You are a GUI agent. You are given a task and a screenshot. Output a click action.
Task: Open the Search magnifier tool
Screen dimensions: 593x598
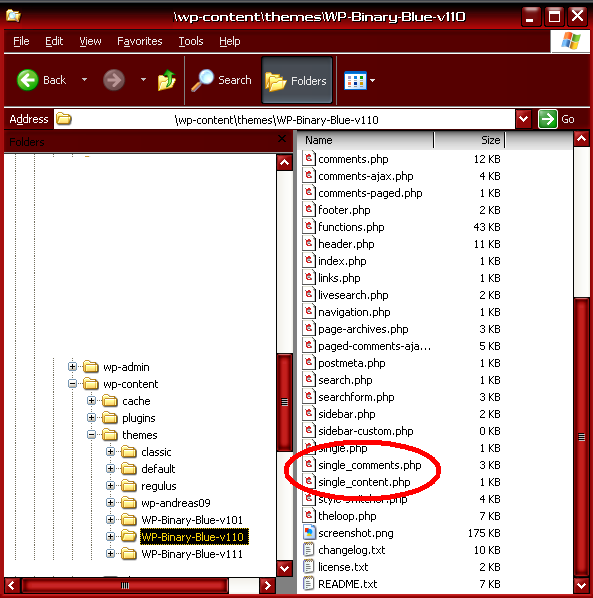(x=221, y=80)
